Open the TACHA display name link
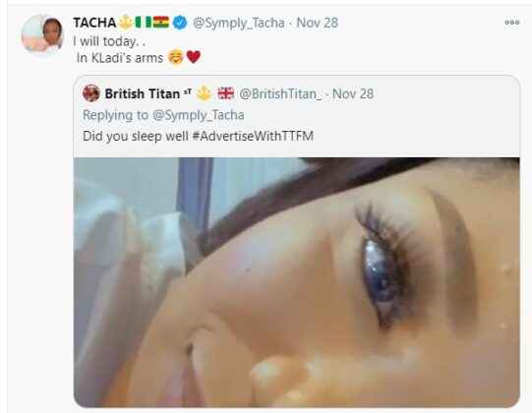 94,23
